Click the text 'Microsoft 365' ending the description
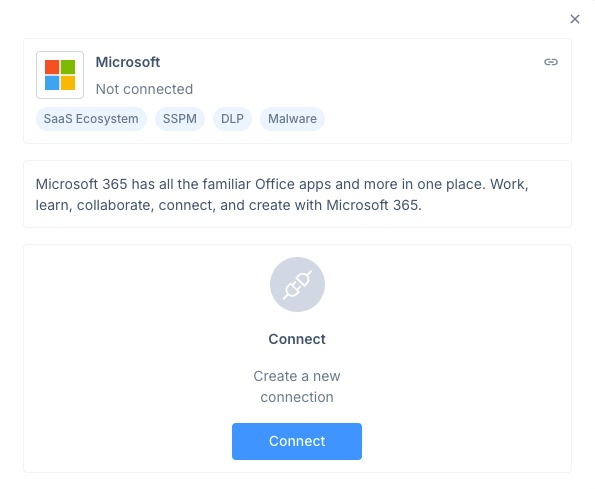595x489 pixels. (373, 205)
